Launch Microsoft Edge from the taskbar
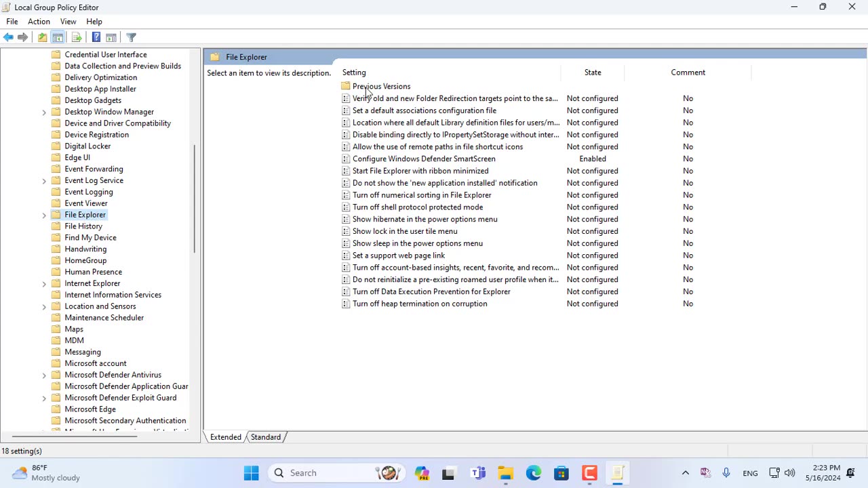 (534, 473)
